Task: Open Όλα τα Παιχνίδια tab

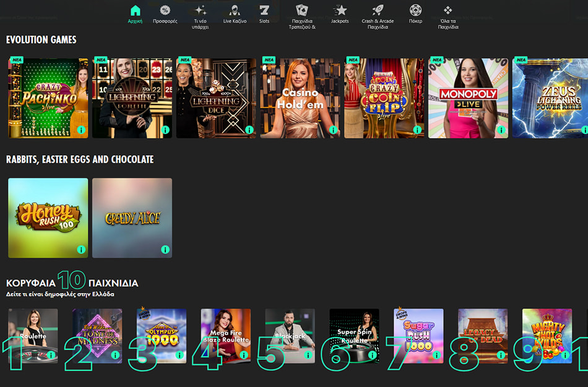Action: tap(448, 17)
